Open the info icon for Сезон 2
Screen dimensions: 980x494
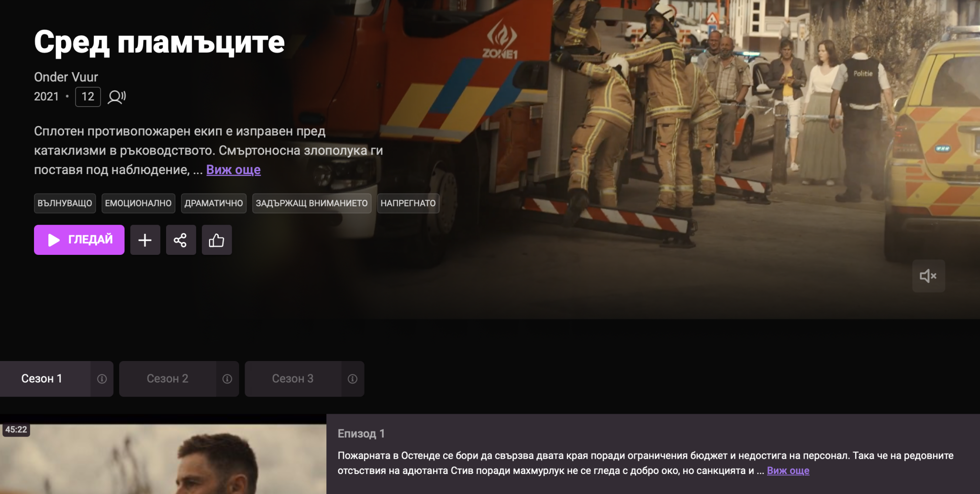click(227, 379)
